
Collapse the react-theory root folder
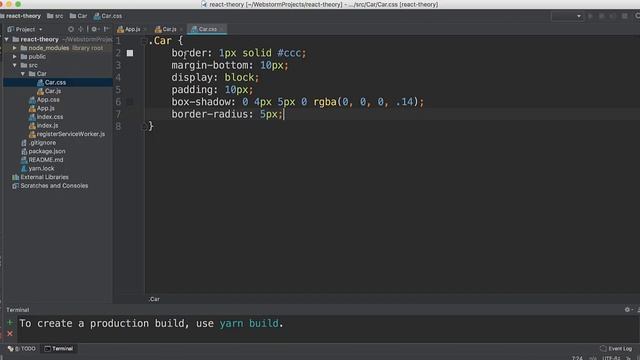[7, 40]
